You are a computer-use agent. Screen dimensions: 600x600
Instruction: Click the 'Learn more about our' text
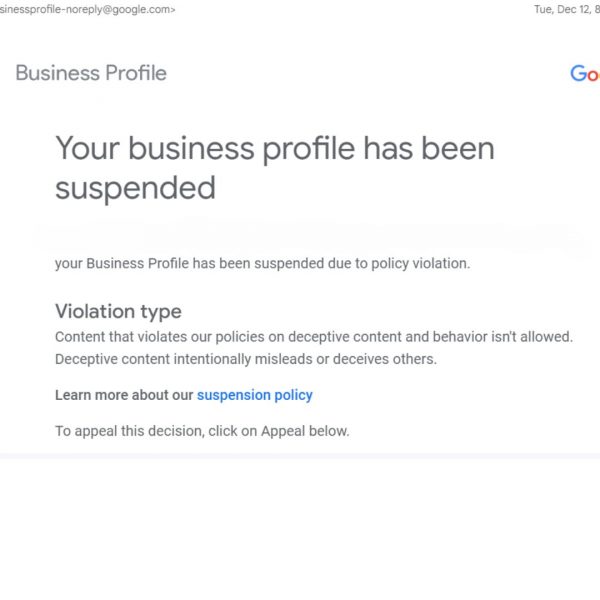point(124,395)
